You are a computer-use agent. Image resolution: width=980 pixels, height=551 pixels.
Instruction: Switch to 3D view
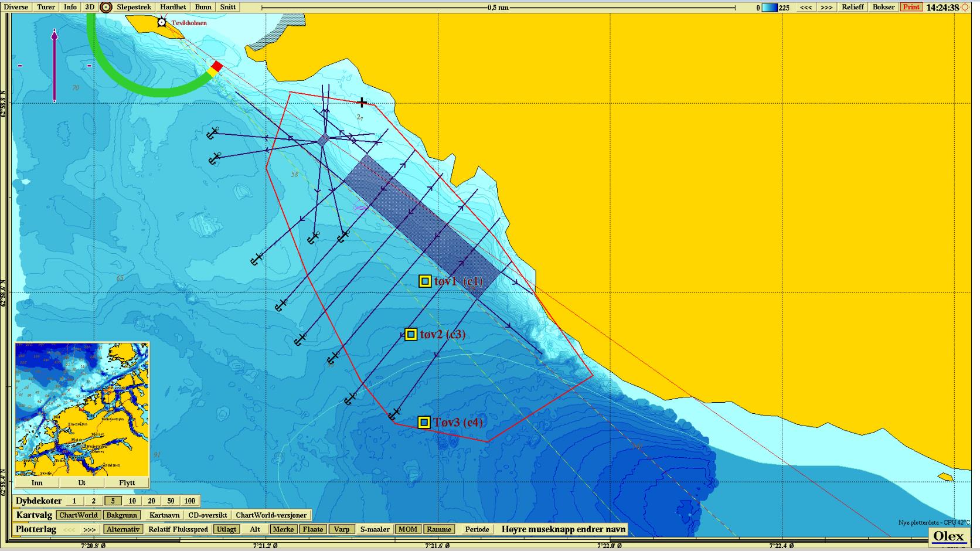pyautogui.click(x=90, y=7)
